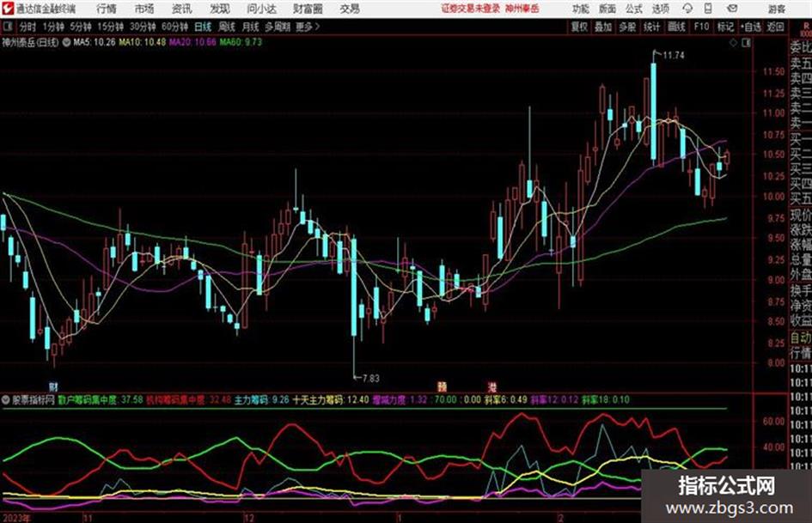Open the 行情 menu
Viewport: 812px width, 523px height.
point(107,9)
